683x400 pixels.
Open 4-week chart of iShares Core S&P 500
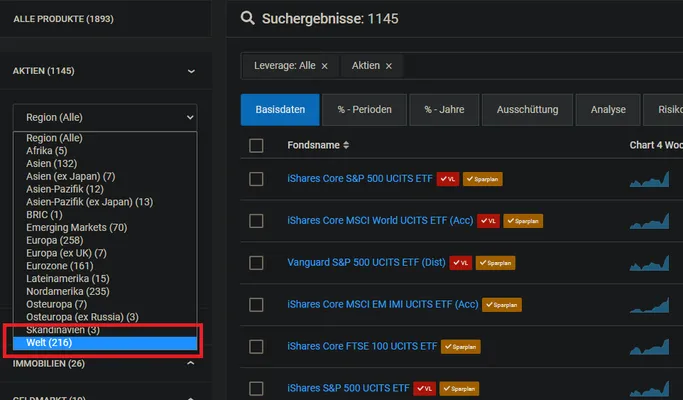pos(649,179)
